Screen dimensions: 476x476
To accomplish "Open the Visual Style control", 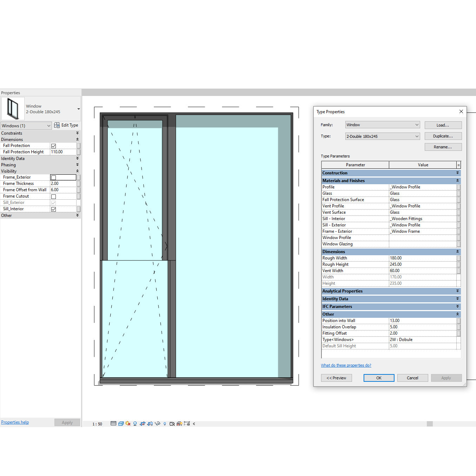I will [121, 424].
